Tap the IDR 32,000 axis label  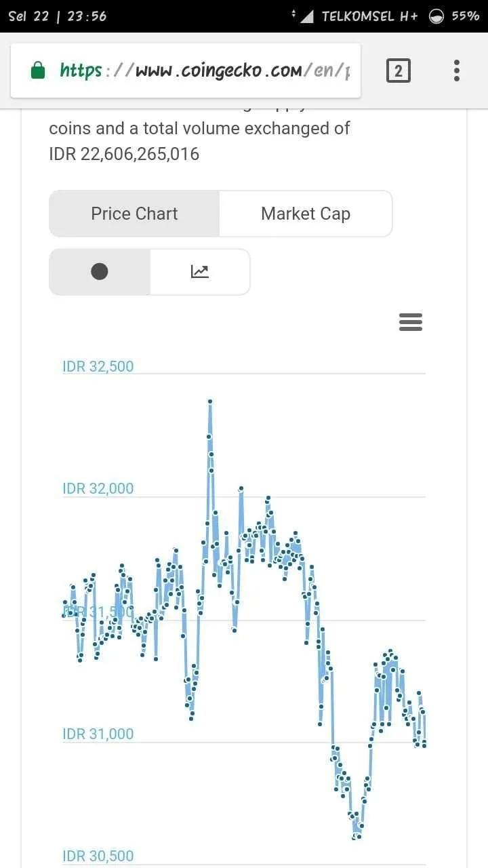(x=98, y=488)
